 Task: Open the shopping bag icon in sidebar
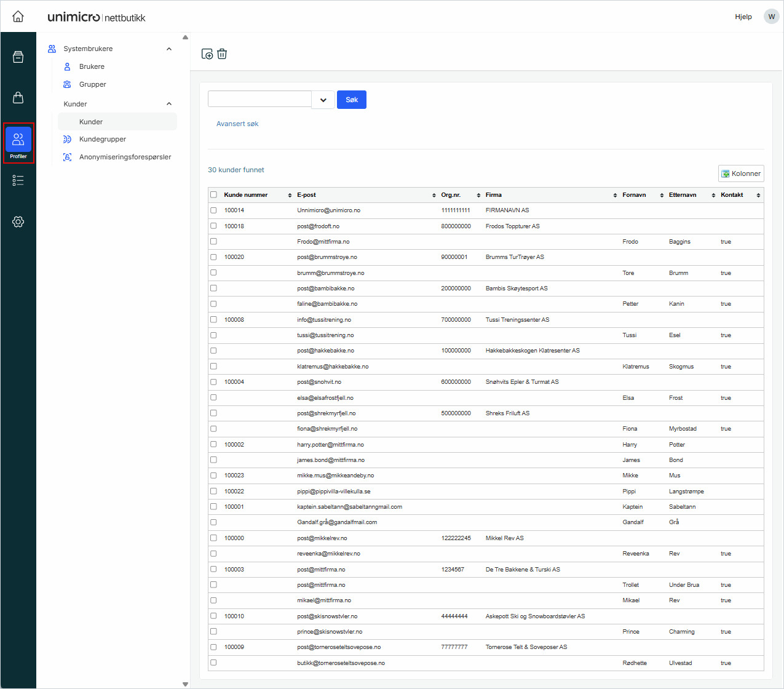(x=18, y=98)
